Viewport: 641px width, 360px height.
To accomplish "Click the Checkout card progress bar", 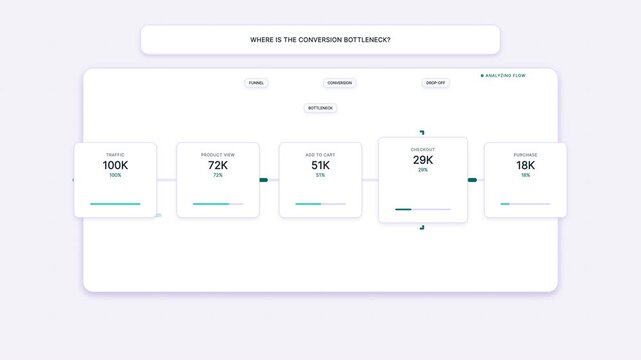I will [x=423, y=209].
